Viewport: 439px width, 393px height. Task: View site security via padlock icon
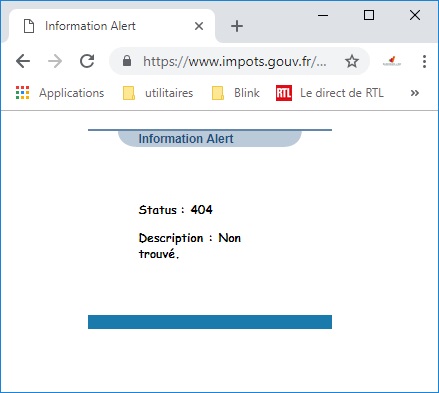127,61
